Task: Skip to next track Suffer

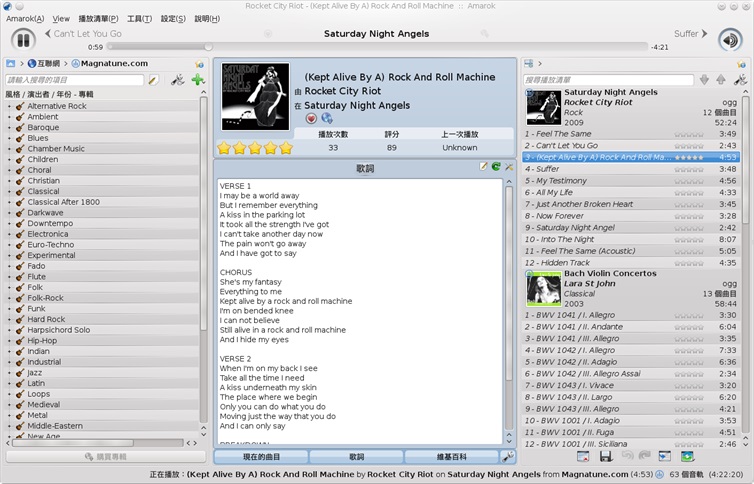Action: click(691, 34)
